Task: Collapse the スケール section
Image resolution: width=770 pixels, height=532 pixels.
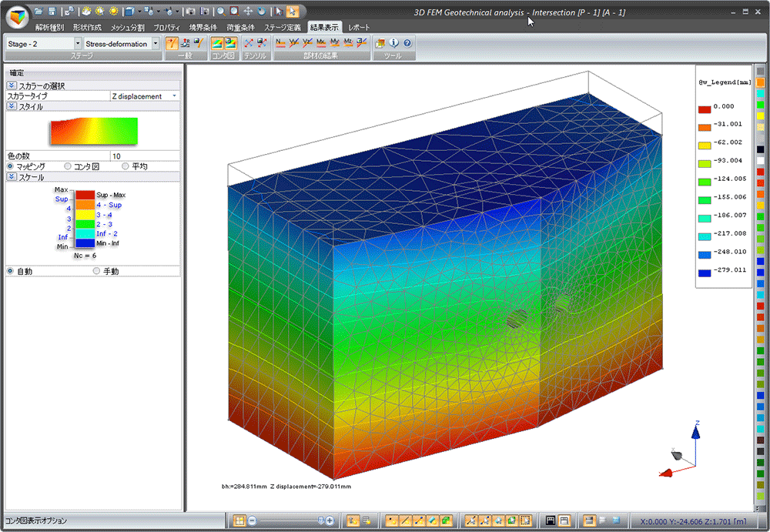Action: point(12,177)
